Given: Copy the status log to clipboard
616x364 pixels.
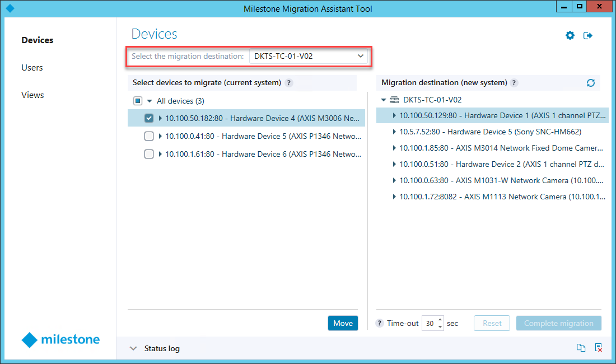Looking at the screenshot, I should [x=581, y=348].
